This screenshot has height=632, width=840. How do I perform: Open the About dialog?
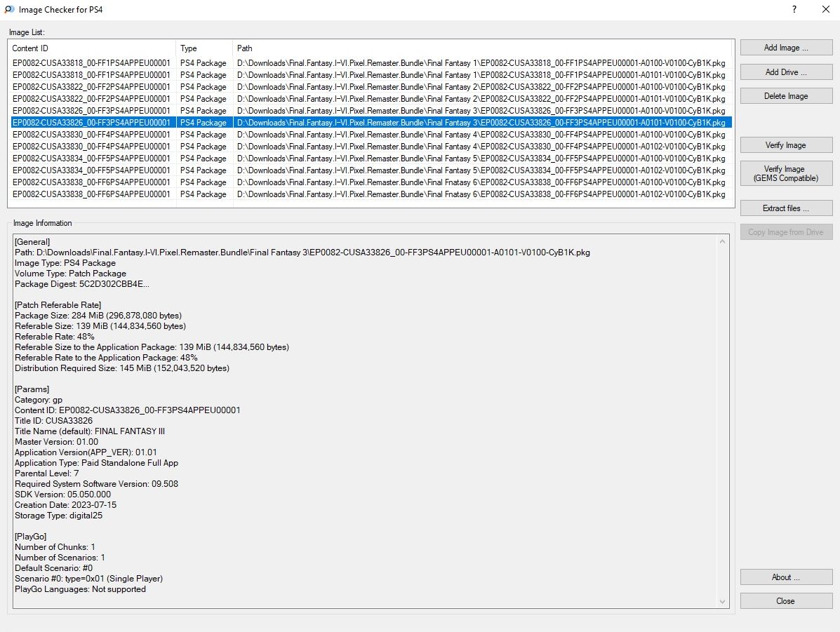(786, 577)
